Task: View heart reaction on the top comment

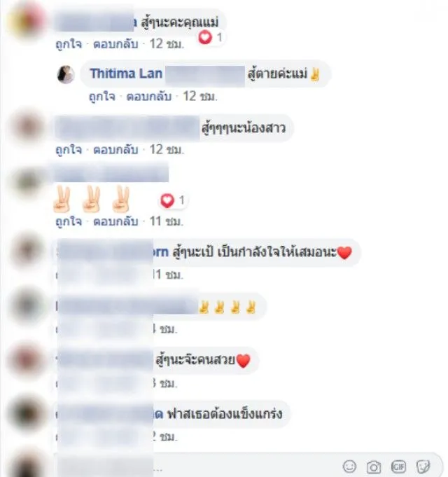Action: [x=211, y=37]
